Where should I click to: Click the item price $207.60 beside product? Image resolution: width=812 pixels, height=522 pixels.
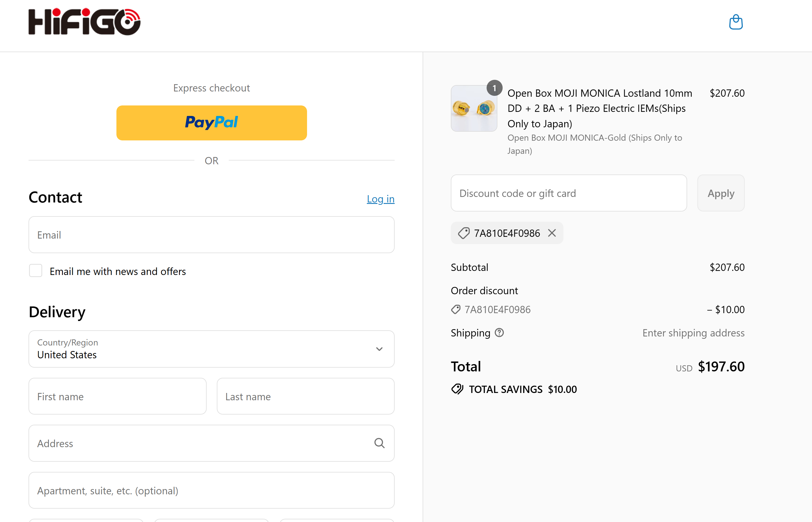727,93
